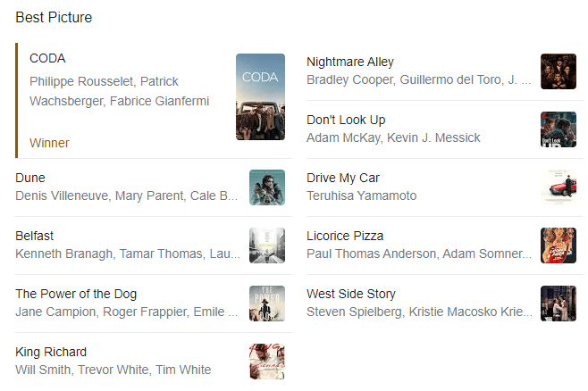
Task: Click the Don't Look Up title
Action: pyautogui.click(x=346, y=120)
